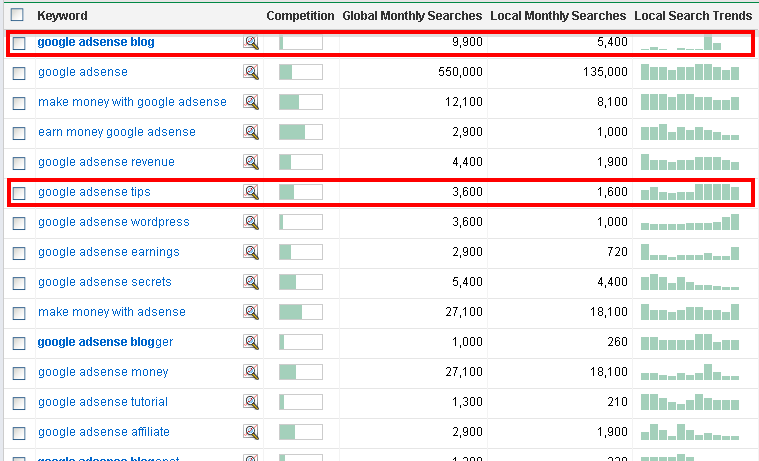The image size is (759, 461).
Task: Click trend chart for google adsense
Action: point(690,72)
